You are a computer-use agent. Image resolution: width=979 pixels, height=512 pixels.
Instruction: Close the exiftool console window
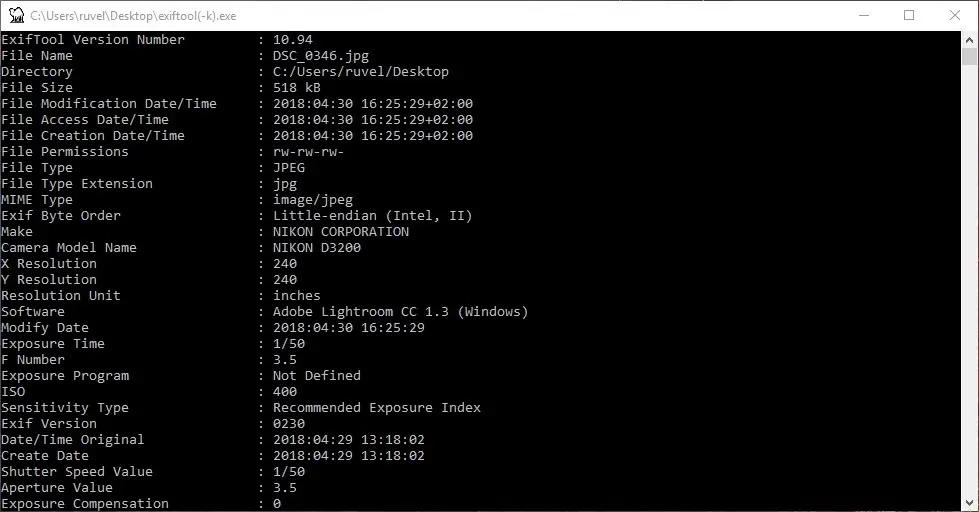(x=955, y=15)
